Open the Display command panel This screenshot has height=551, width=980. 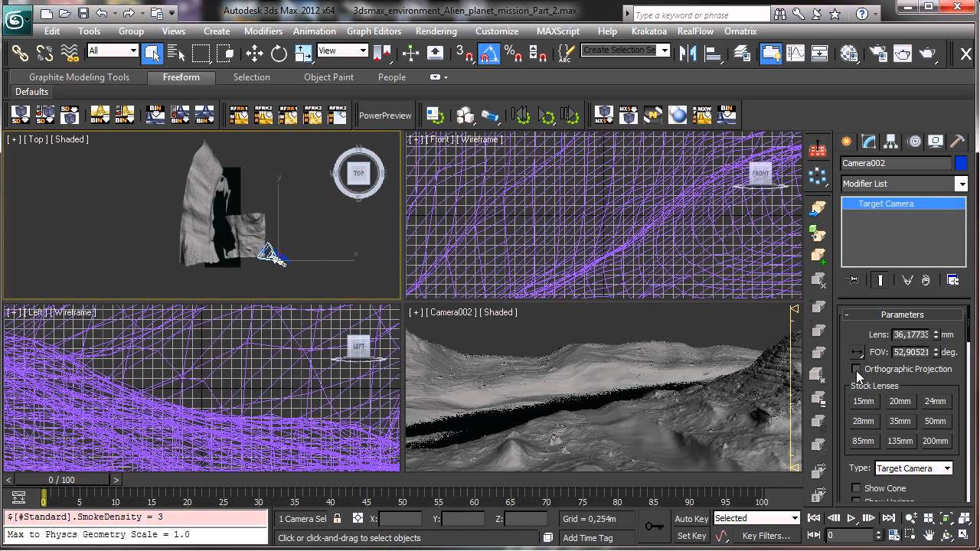[x=936, y=142]
